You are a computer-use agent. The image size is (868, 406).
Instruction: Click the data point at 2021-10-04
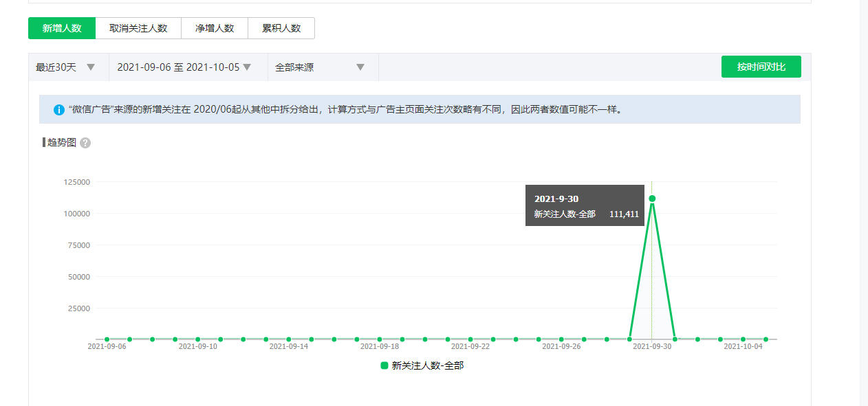(743, 339)
